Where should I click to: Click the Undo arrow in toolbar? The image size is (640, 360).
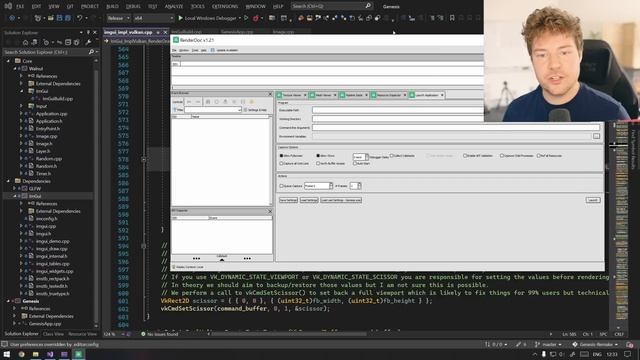(80, 18)
